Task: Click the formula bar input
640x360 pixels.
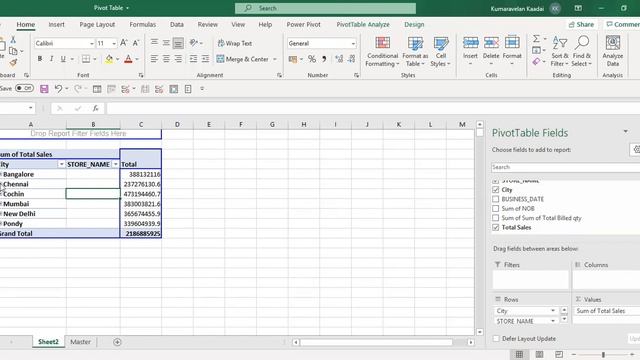Action: pyautogui.click(x=373, y=108)
